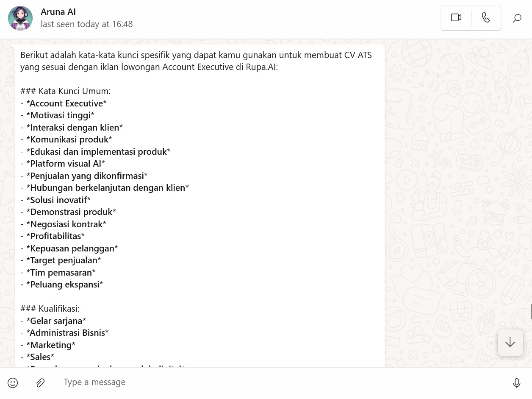This screenshot has width=532, height=399.
Task: Click the intro sentence starting "Berikut adalah"
Action: pyautogui.click(x=196, y=61)
